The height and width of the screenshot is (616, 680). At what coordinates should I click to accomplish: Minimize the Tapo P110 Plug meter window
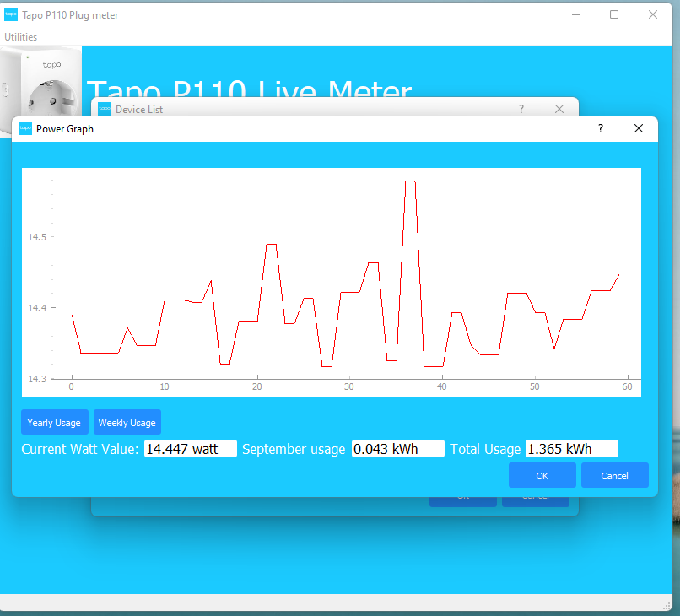576,14
